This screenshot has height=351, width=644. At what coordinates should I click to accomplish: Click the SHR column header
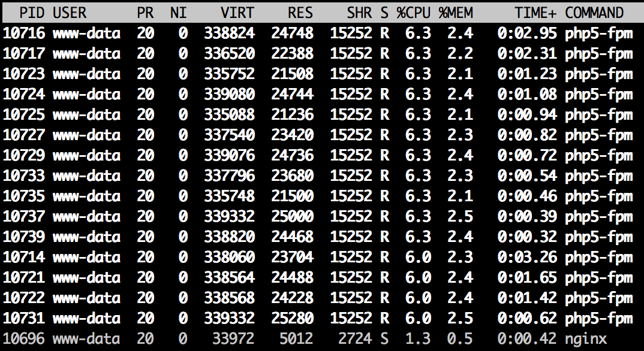pos(359,13)
